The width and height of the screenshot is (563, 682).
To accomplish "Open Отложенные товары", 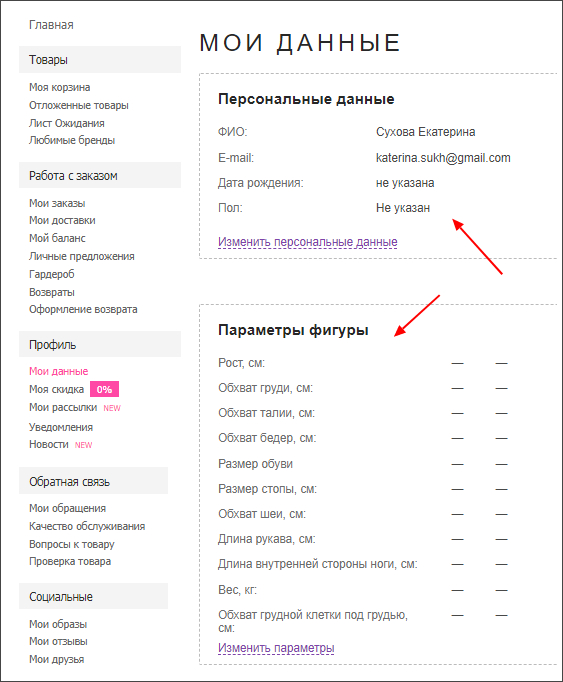I will [79, 105].
